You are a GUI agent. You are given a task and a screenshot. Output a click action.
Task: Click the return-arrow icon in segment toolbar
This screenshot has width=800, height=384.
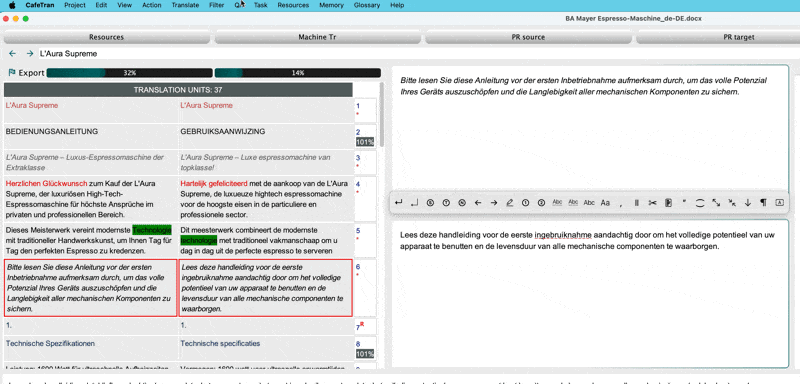(398, 202)
